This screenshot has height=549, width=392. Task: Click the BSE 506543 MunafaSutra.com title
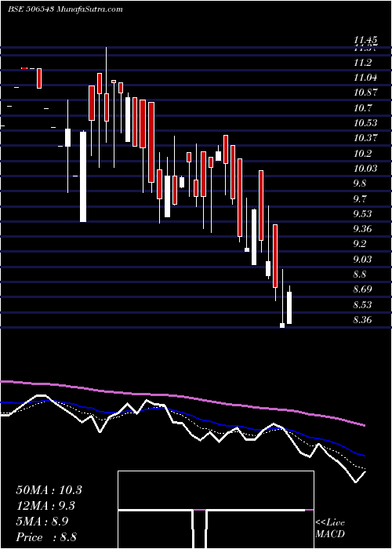(65, 9)
